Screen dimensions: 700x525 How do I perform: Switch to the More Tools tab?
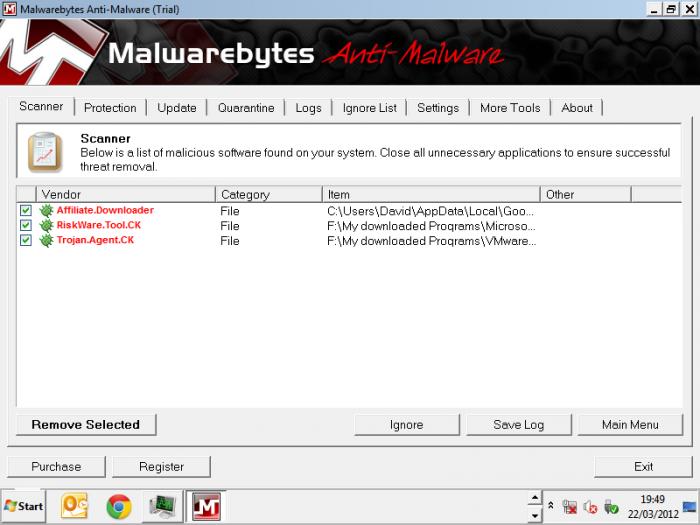pyautogui.click(x=510, y=108)
